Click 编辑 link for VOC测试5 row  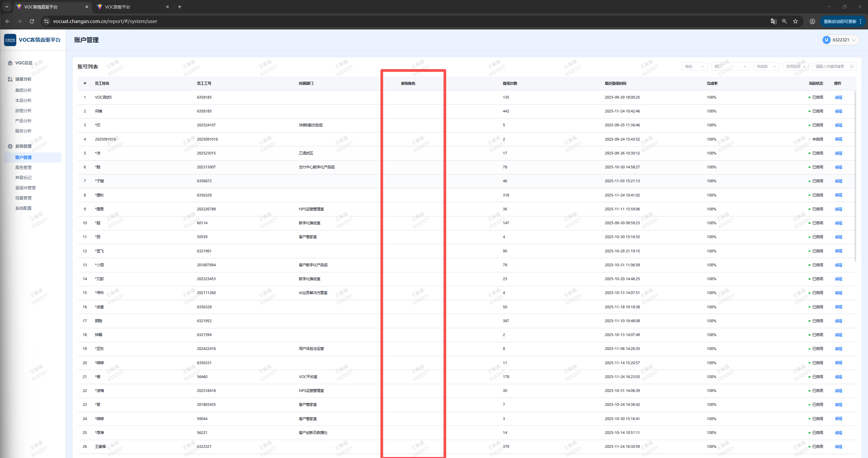tap(838, 98)
